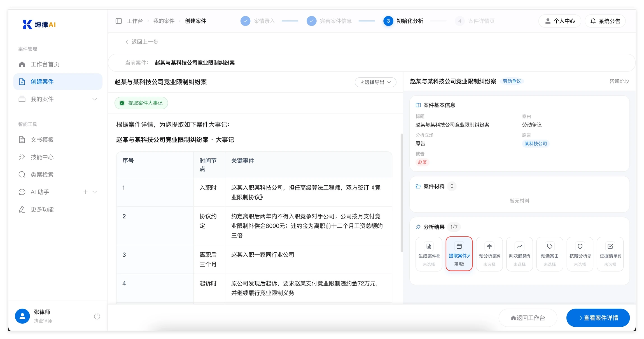
Task: Click 查看案件详情 button
Action: (x=598, y=318)
